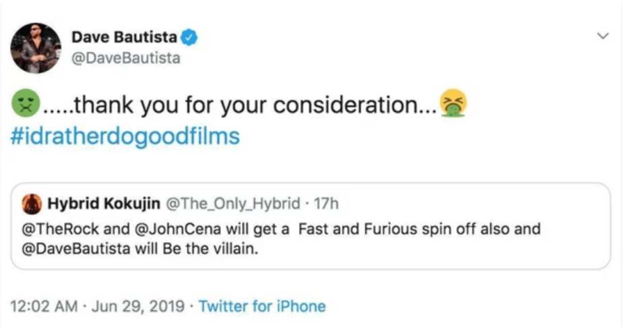Visit the @DaveBautista handle link
The width and height of the screenshot is (644, 329).
pyautogui.click(x=127, y=58)
